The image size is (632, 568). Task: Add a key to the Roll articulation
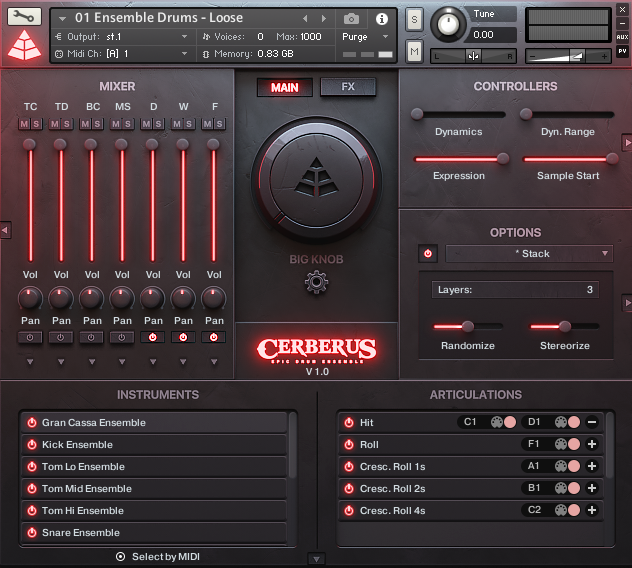pos(591,444)
